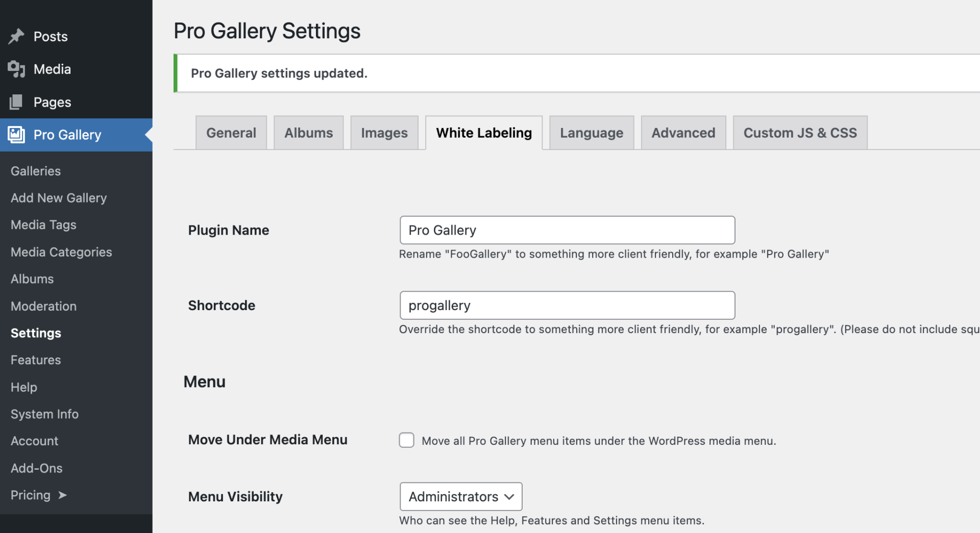Click the arrow icon beside Pricing
The width and height of the screenshot is (980, 533).
coord(62,495)
